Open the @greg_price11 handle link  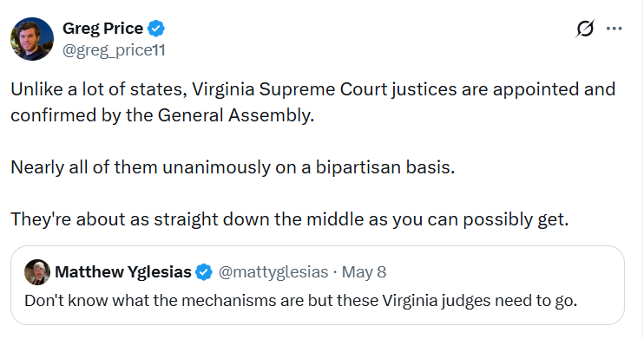point(114,50)
